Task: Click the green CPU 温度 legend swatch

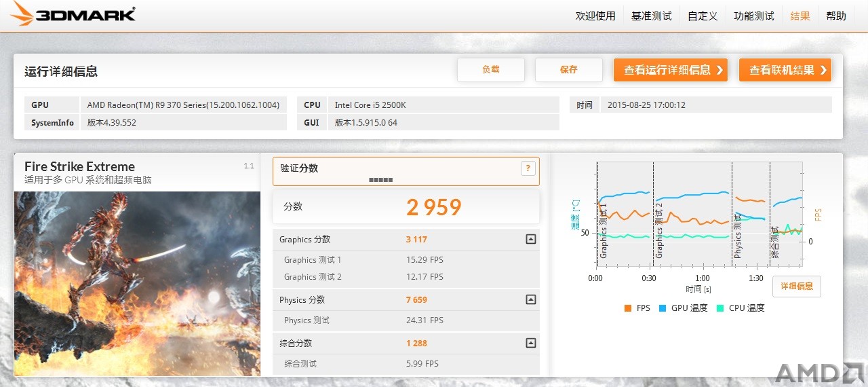Action: pyautogui.click(x=719, y=308)
